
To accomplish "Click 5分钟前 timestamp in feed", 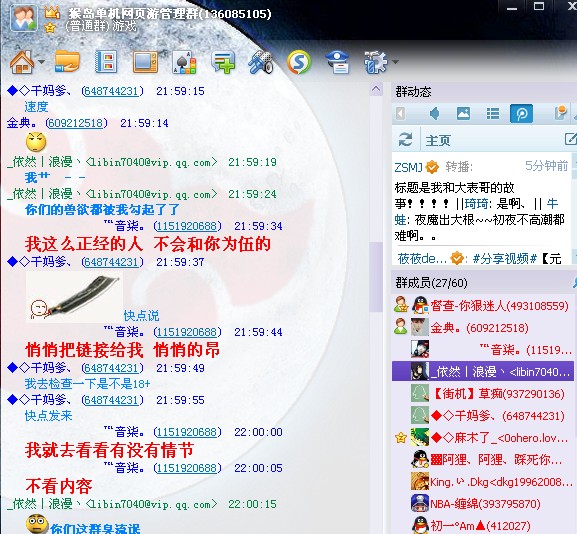I will 546,166.
